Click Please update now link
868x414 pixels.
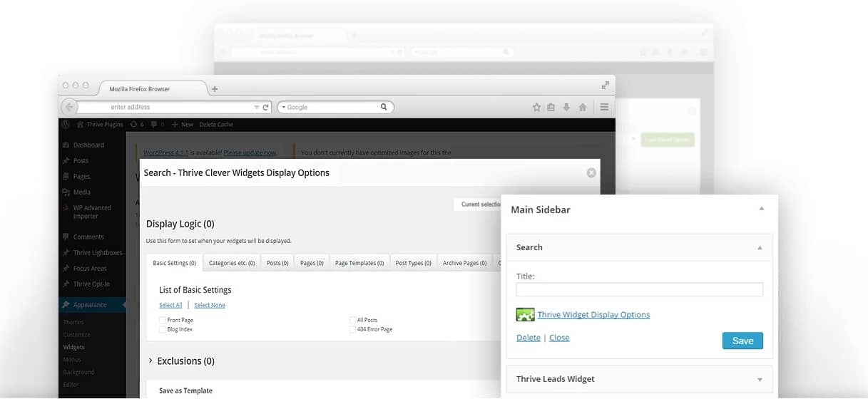coord(250,152)
